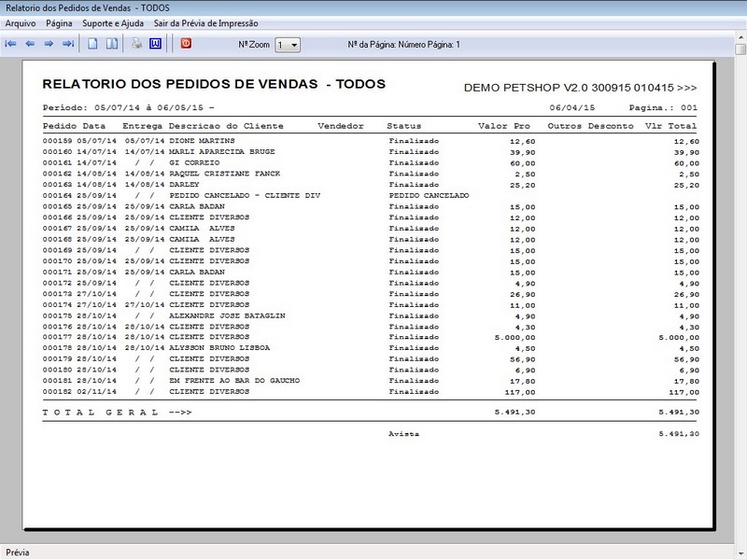
Task: Click Sair da Prévia de Impressão
Action: (205, 23)
